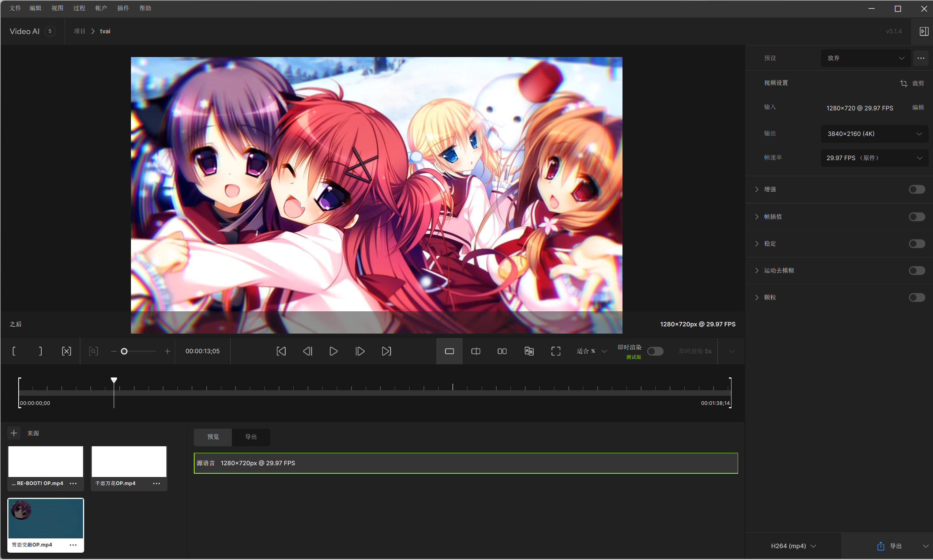The image size is (933, 560).
Task: Zoom in timeline plus icon
Action: pos(168,351)
